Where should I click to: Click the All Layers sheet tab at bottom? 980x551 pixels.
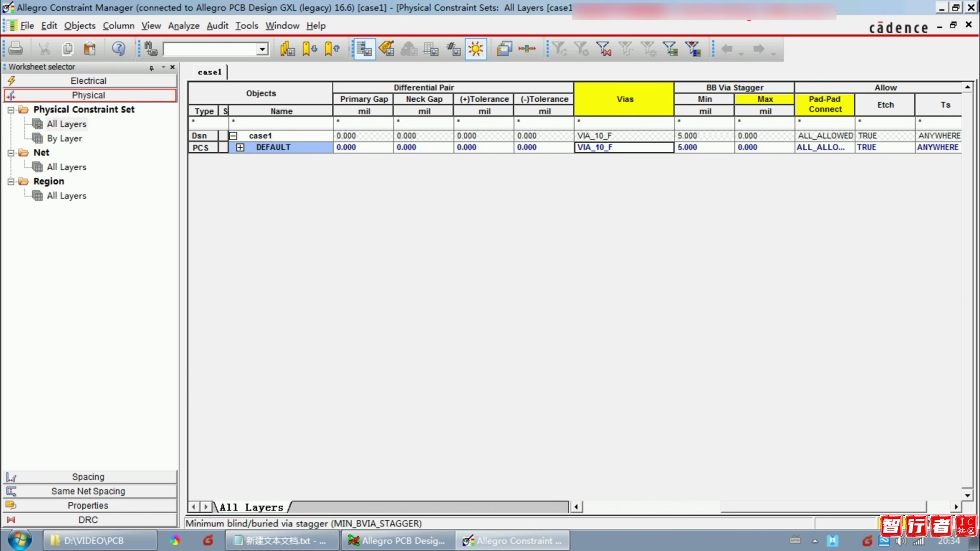point(252,507)
